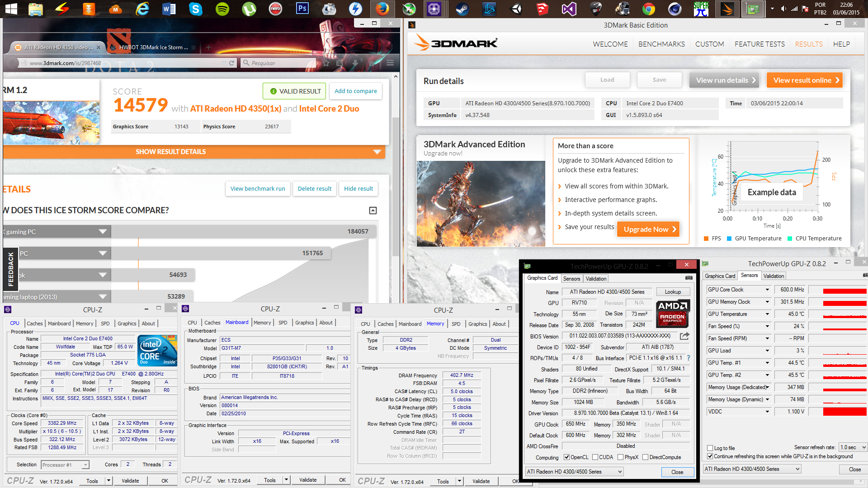Open the Feature Tests tab in 3DMark
This screenshot has height=488, width=868.
coord(759,44)
